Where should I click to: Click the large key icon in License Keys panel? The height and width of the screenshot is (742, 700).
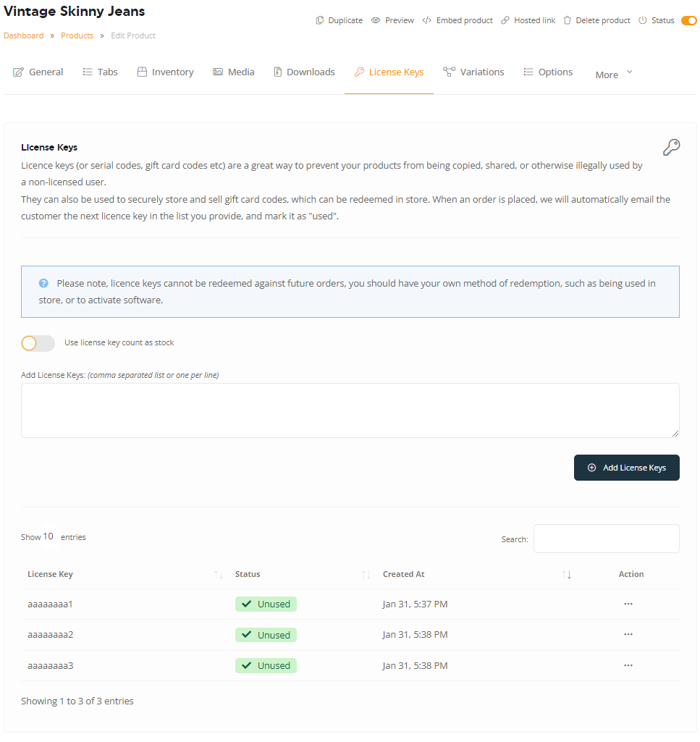(671, 147)
